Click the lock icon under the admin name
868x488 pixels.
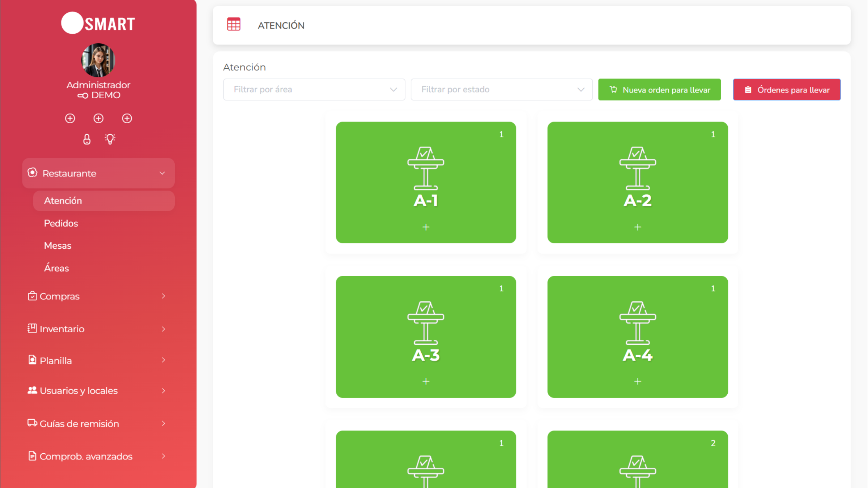coord(87,139)
